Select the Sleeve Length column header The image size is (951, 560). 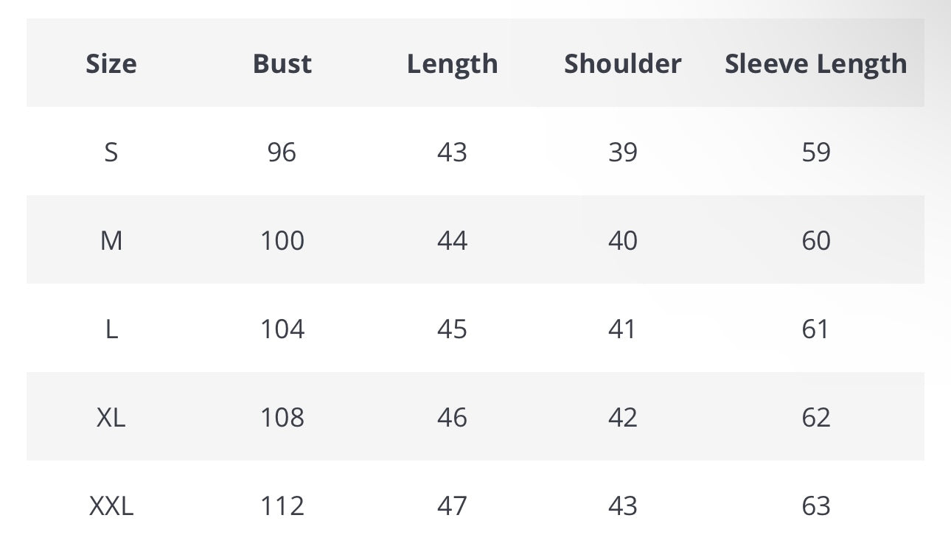815,64
